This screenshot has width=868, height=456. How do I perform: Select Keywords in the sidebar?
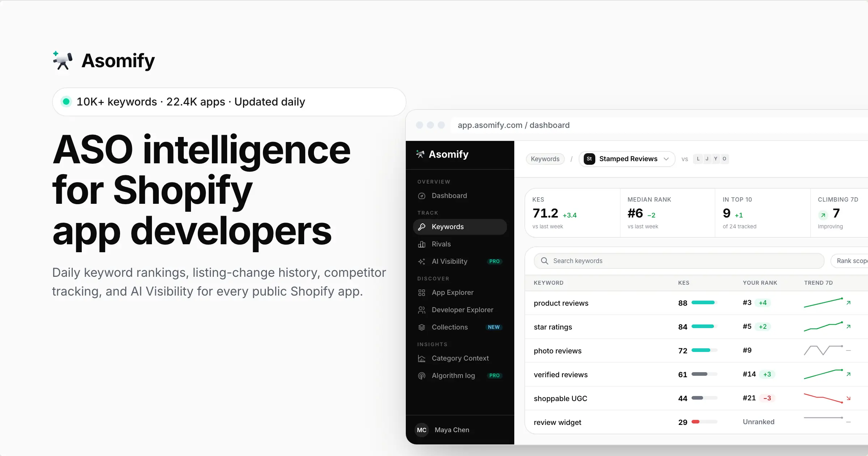click(460, 227)
